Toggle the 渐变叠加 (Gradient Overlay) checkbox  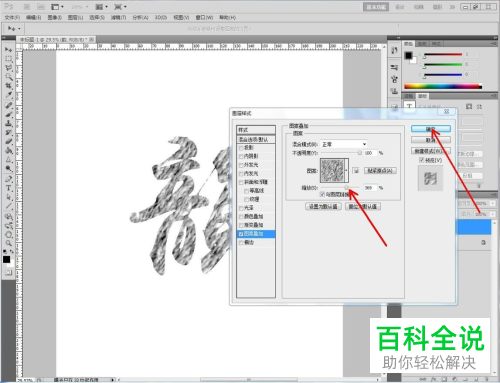(x=241, y=225)
